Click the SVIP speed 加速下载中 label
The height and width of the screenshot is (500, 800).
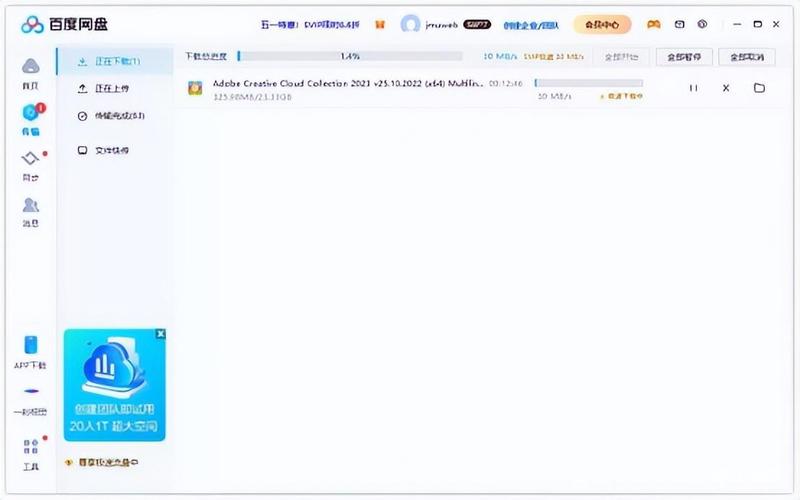[x=621, y=96]
